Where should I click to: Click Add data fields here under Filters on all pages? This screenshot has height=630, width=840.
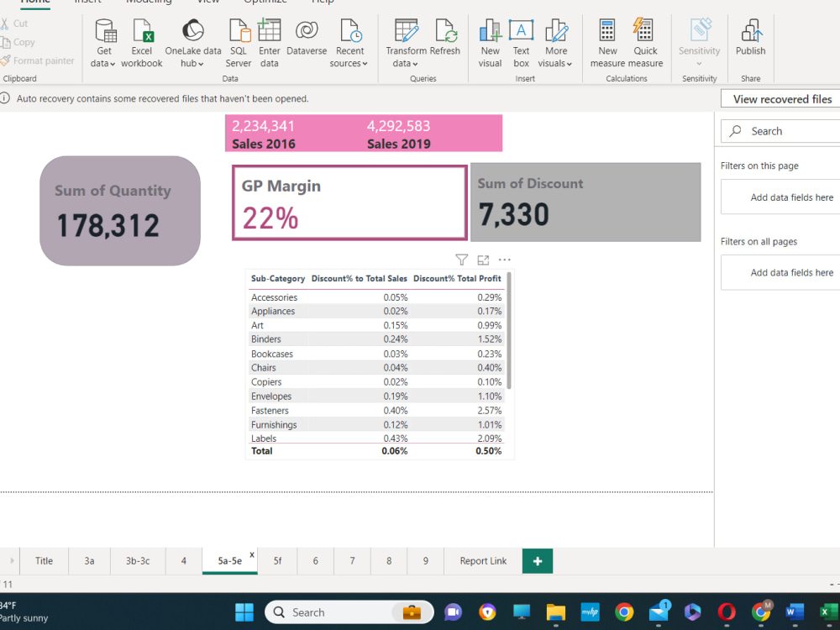pos(791,272)
